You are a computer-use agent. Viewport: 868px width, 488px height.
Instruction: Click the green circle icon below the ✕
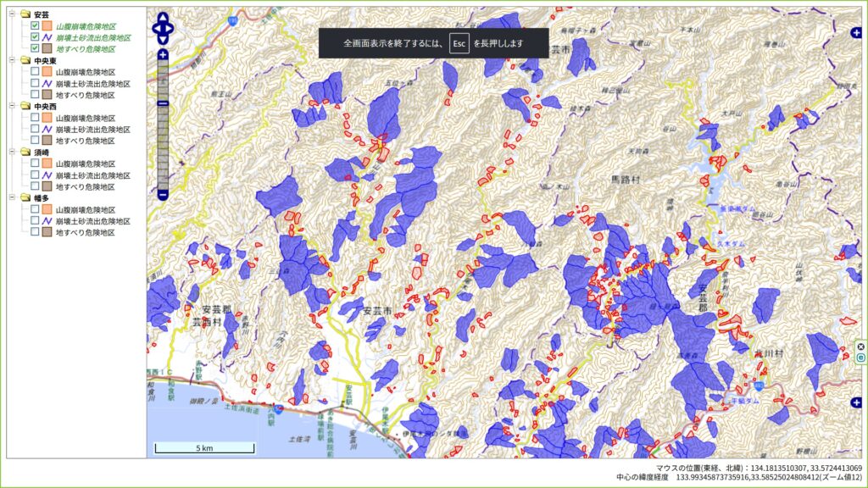click(x=861, y=358)
